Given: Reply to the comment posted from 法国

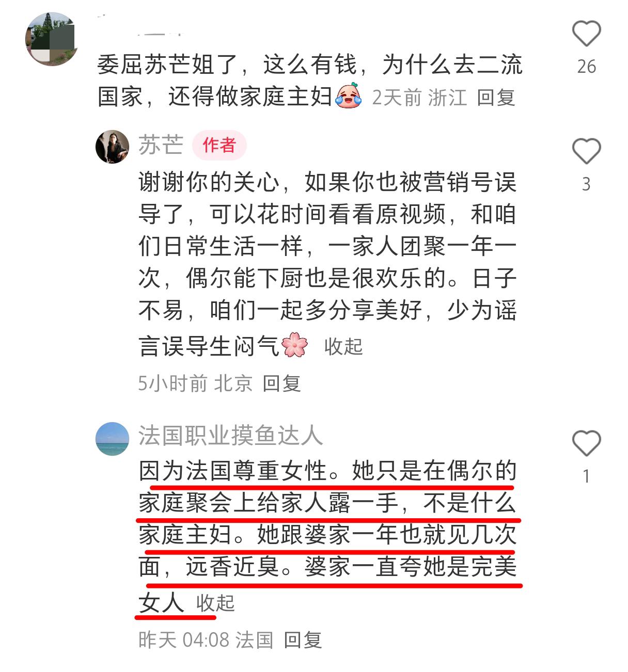Looking at the screenshot, I should (x=303, y=640).
